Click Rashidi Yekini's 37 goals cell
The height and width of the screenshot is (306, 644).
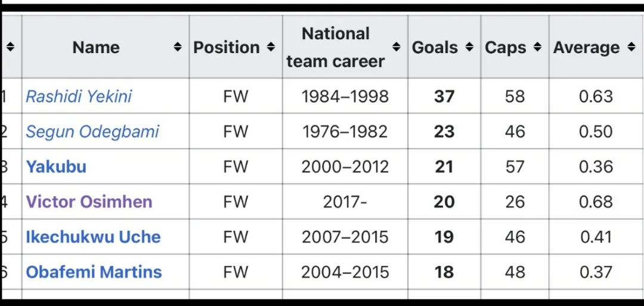click(x=444, y=97)
